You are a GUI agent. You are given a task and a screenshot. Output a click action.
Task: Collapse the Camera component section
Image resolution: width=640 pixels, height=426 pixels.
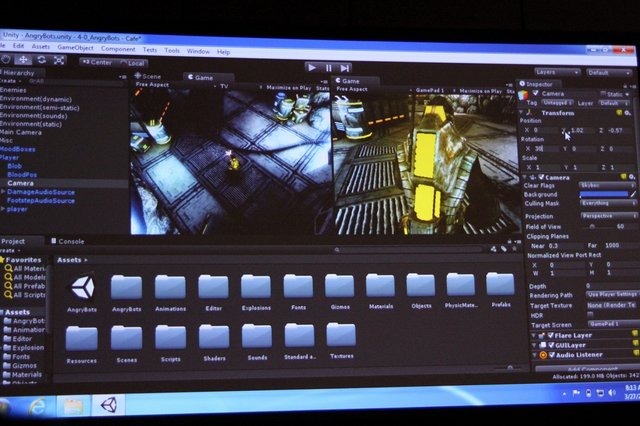tap(524, 177)
